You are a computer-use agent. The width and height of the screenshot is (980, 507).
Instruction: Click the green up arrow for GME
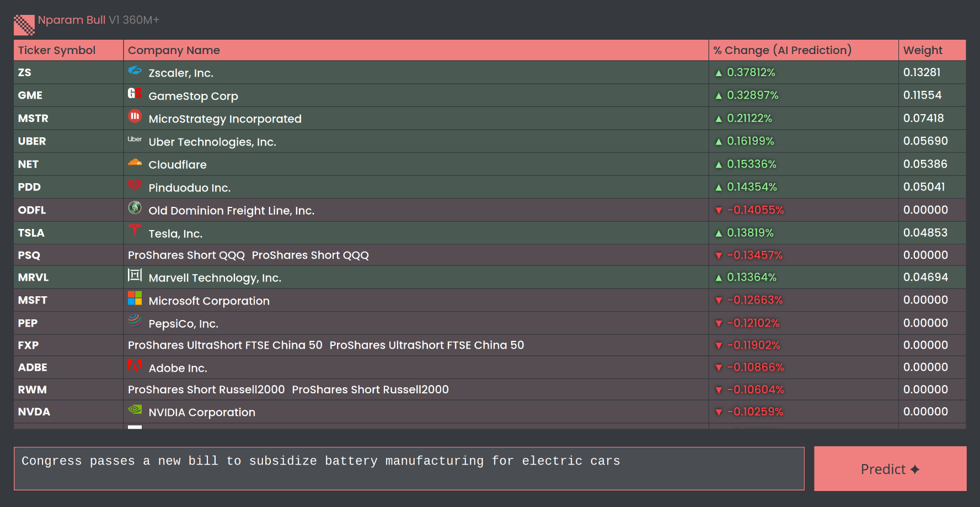pyautogui.click(x=719, y=96)
